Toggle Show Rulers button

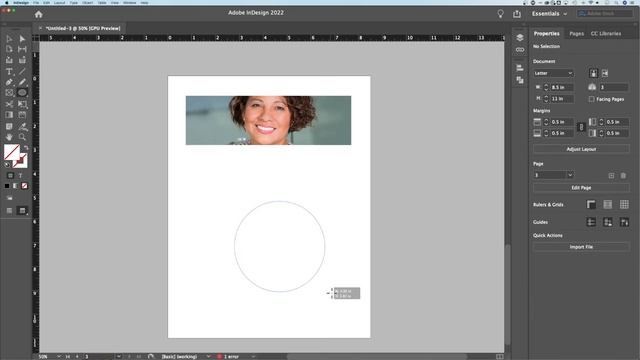(x=591, y=204)
